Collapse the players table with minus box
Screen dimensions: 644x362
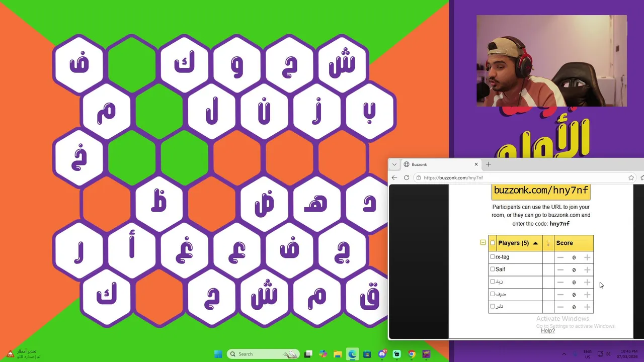click(483, 242)
